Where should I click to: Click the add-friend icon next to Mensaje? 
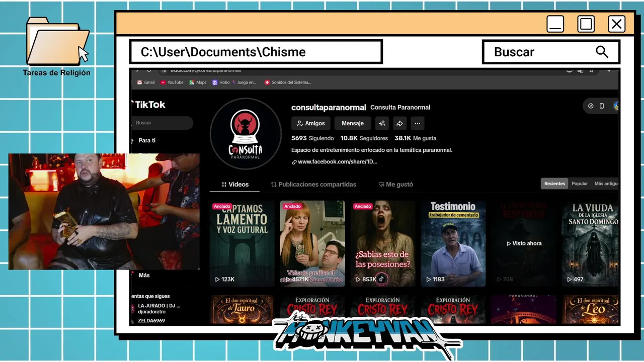coord(382,123)
